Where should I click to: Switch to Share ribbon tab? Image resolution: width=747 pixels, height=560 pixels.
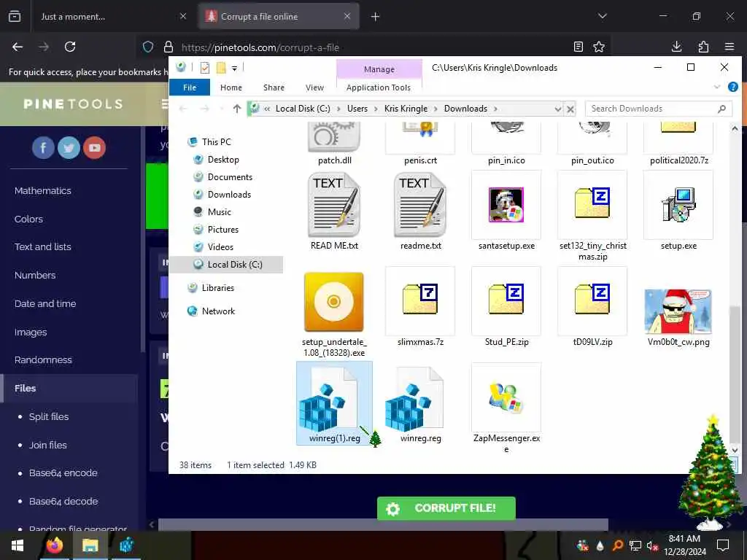click(274, 87)
